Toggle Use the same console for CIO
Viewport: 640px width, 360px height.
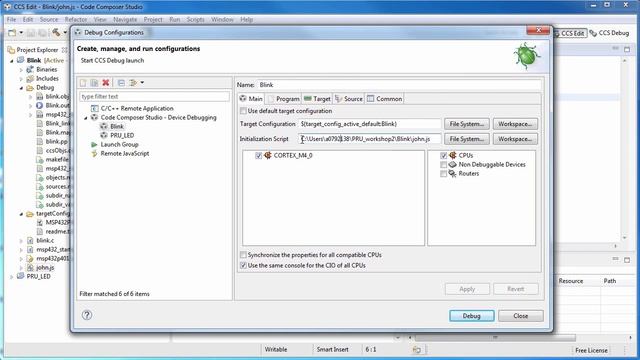[243, 265]
